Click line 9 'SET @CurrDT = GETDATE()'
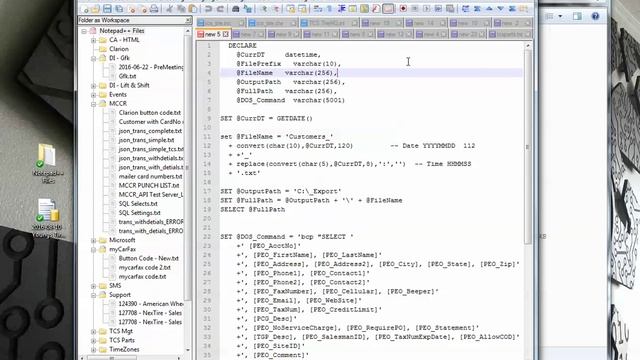640x360 pixels. coord(266,119)
